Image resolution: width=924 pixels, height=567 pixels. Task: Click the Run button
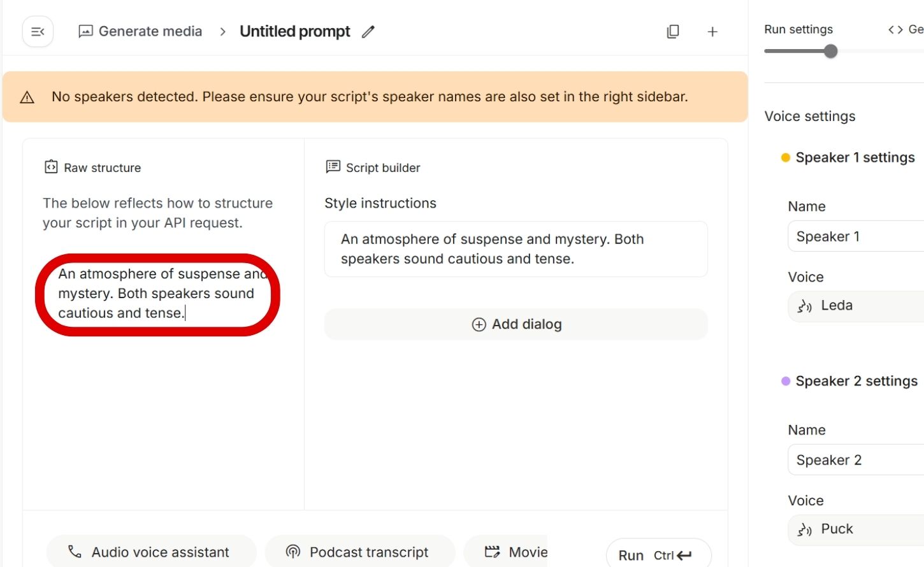pos(656,555)
